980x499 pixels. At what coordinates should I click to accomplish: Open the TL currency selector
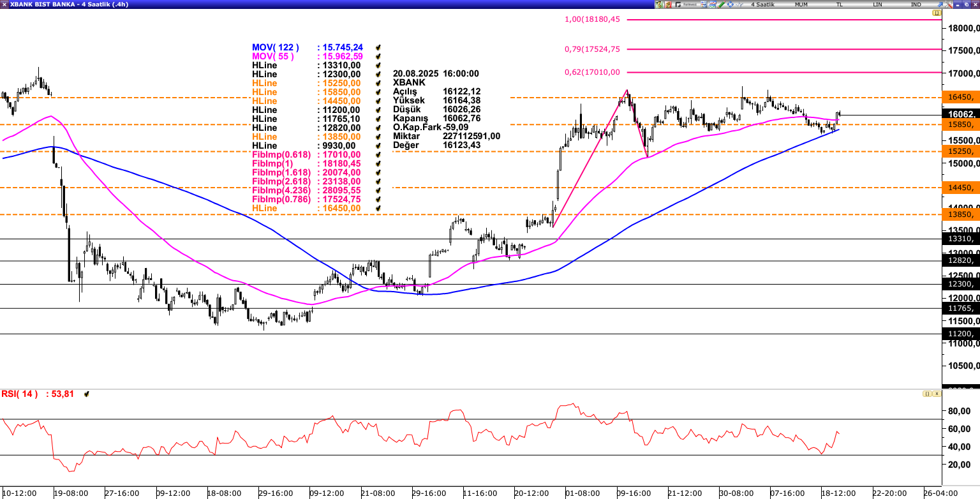click(x=840, y=4)
